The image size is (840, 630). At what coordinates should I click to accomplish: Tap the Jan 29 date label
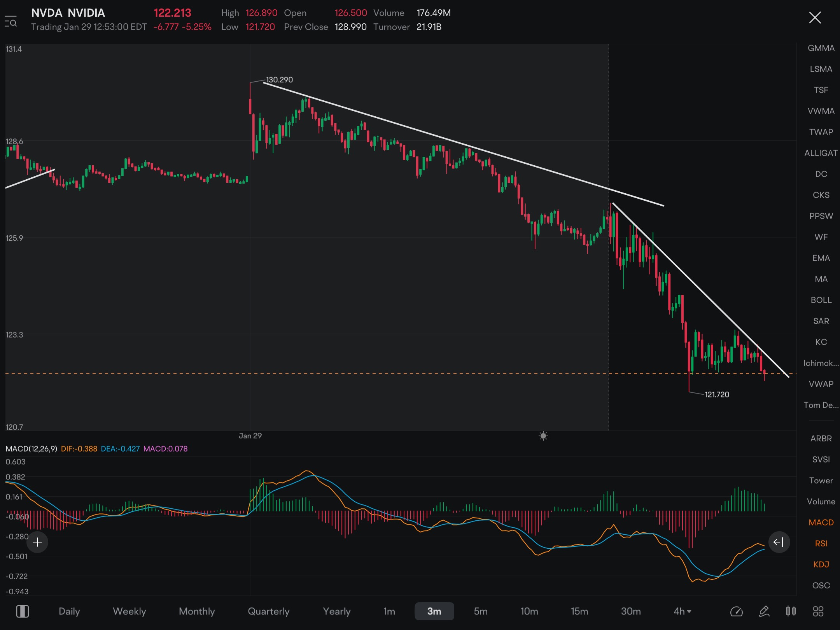250,436
